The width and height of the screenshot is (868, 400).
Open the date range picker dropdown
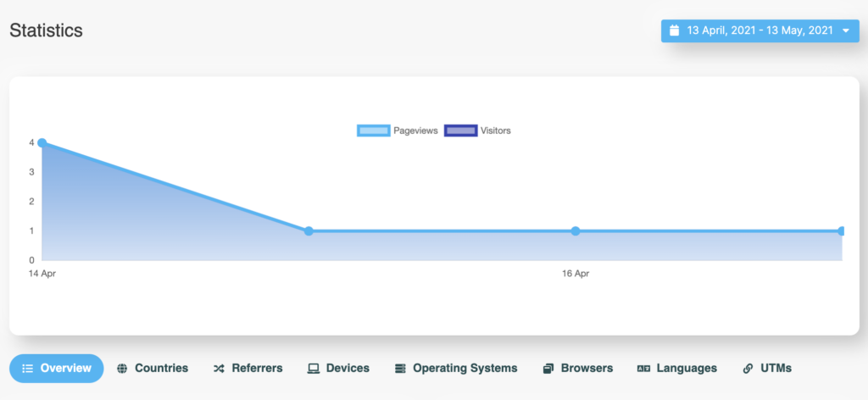(759, 31)
